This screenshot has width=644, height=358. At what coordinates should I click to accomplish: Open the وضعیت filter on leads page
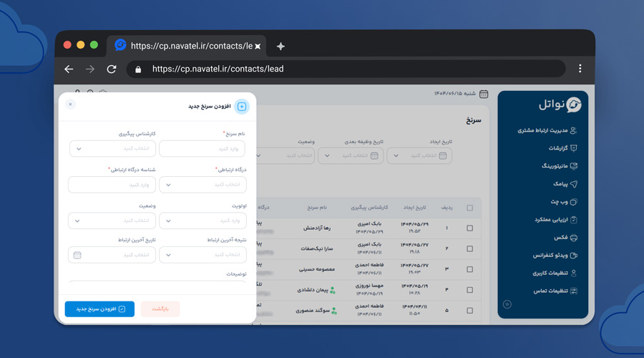[x=286, y=156]
